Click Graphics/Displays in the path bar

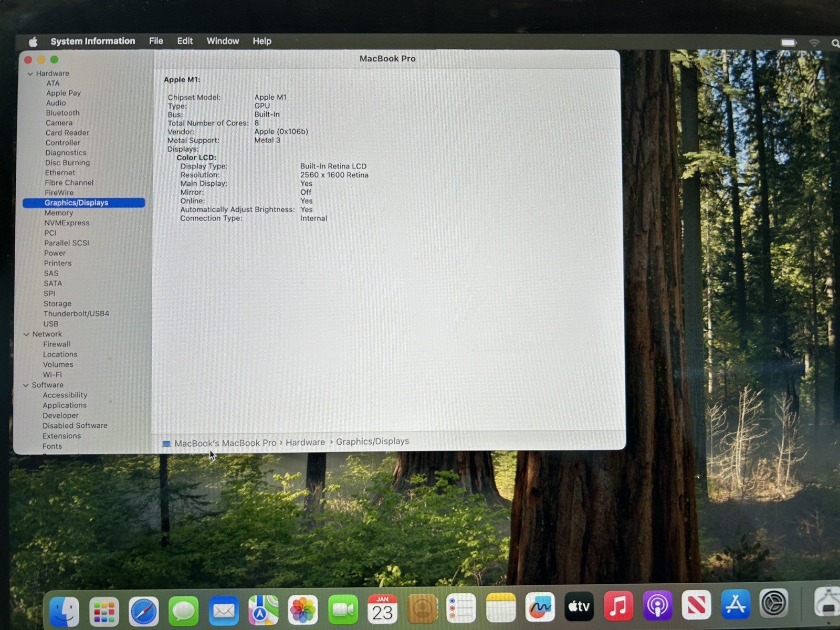(372, 442)
